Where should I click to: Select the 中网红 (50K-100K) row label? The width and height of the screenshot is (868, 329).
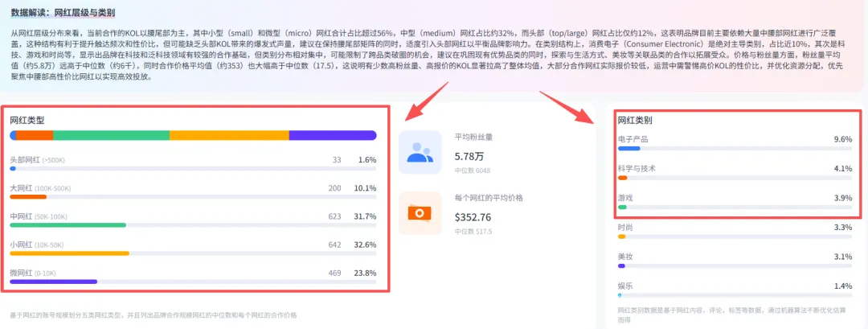pos(39,216)
